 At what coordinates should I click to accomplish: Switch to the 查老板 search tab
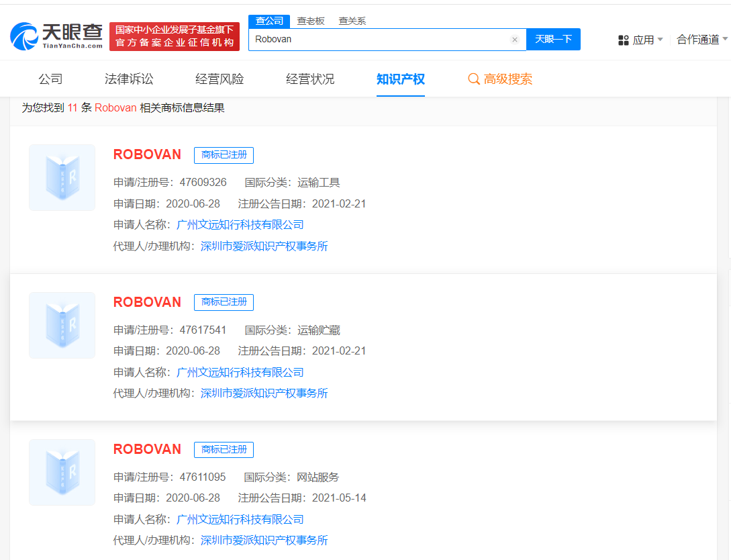pyautogui.click(x=311, y=21)
